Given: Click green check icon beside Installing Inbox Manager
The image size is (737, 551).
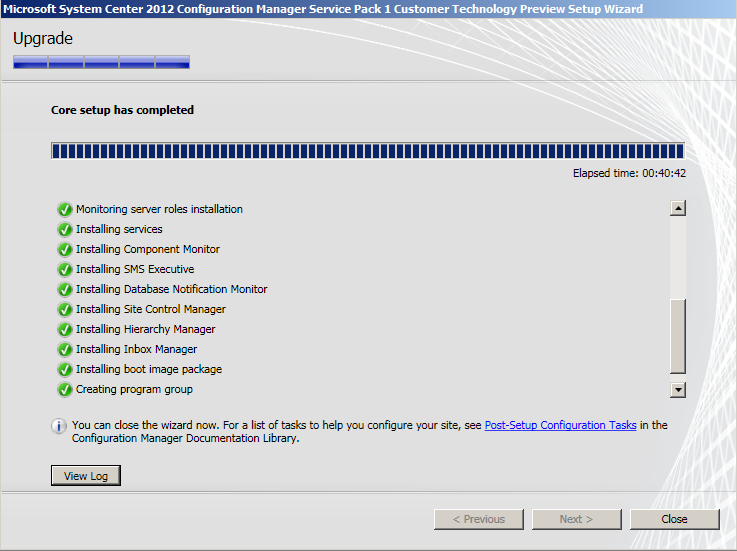Looking at the screenshot, I should coord(64,349).
